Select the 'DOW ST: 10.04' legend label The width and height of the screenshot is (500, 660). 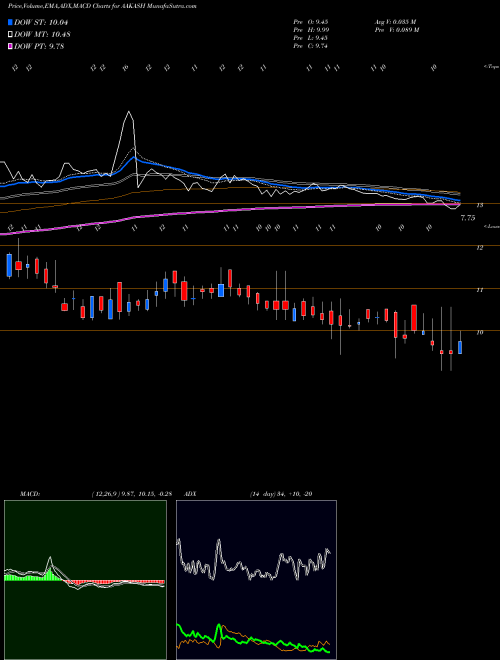pos(41,22)
